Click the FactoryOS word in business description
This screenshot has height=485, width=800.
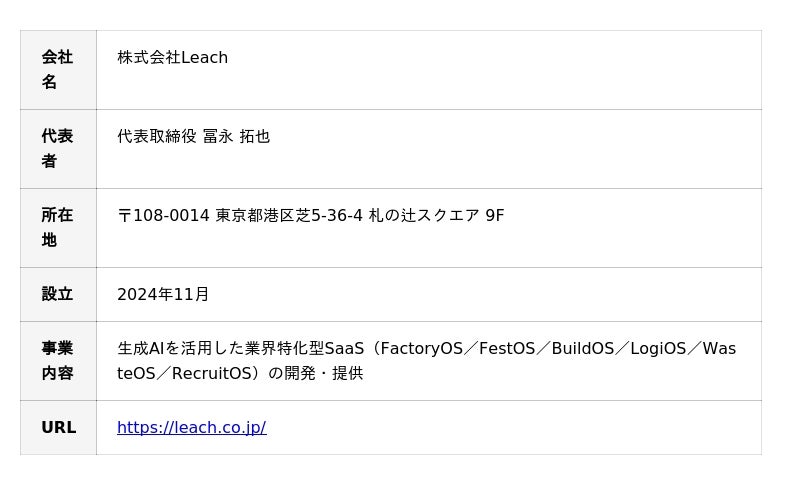click(421, 349)
